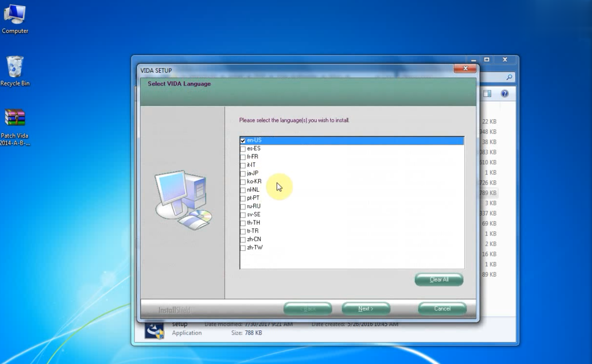This screenshot has height=364, width=592.
Task: Check the ja-JP language checkbox
Action: click(x=243, y=173)
